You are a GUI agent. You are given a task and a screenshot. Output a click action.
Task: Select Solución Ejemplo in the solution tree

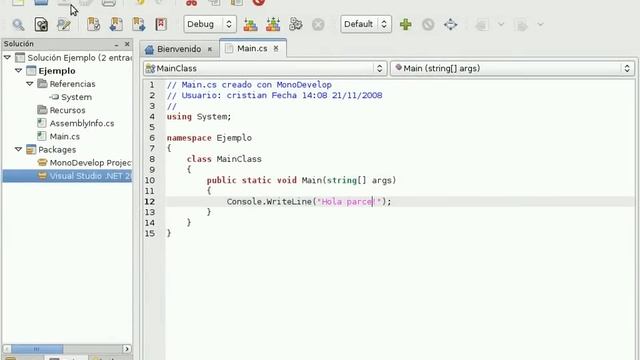(x=79, y=58)
